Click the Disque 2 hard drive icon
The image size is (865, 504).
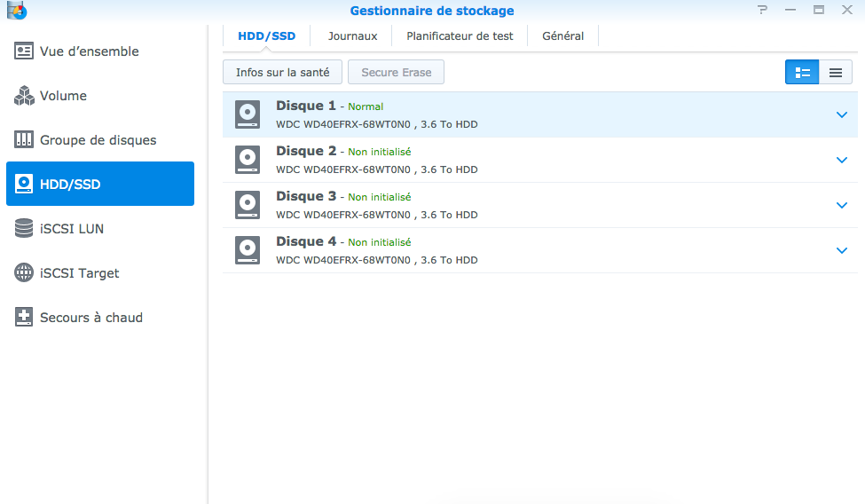248,160
